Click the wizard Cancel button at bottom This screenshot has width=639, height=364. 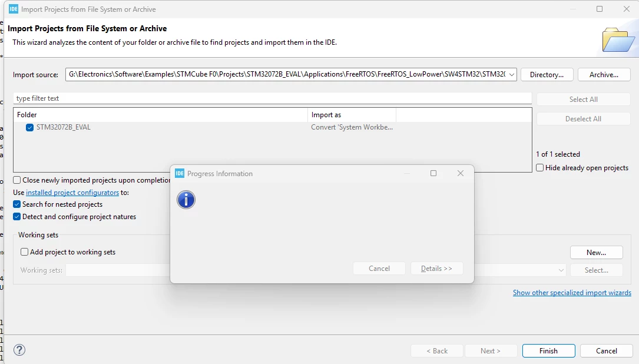607,350
